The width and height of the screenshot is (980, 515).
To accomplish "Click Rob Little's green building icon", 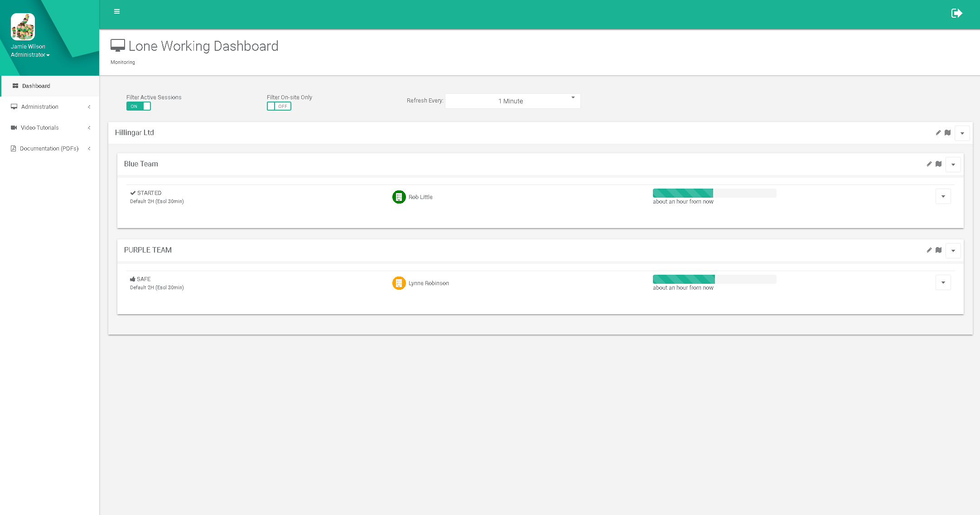I will pyautogui.click(x=399, y=197).
